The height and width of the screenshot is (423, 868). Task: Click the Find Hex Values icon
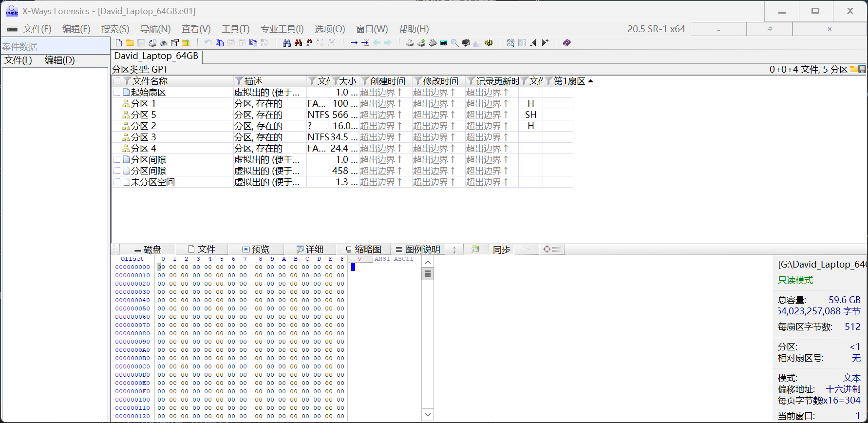tap(309, 43)
